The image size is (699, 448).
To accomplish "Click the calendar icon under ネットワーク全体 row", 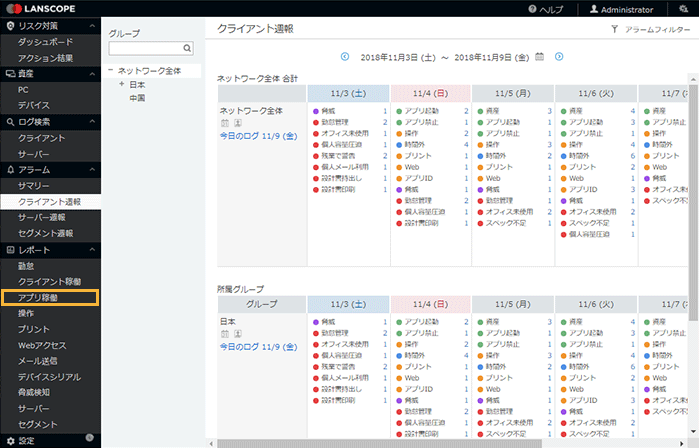I will pos(224,123).
